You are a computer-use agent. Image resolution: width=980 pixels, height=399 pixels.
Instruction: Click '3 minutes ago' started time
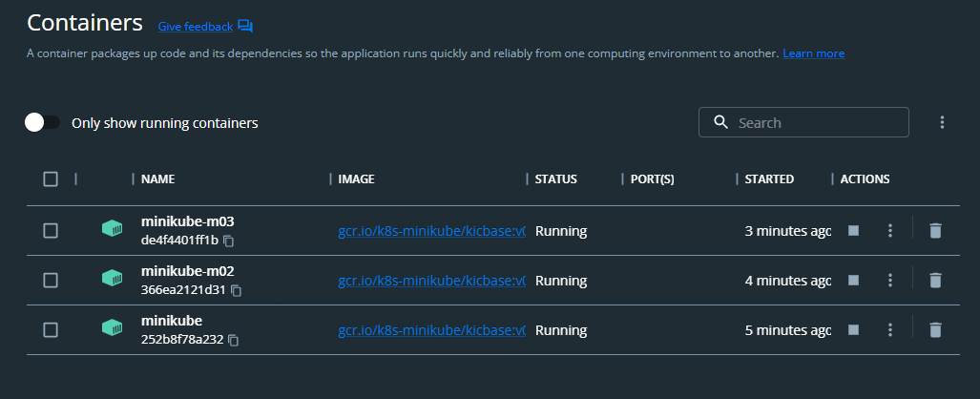coord(788,231)
